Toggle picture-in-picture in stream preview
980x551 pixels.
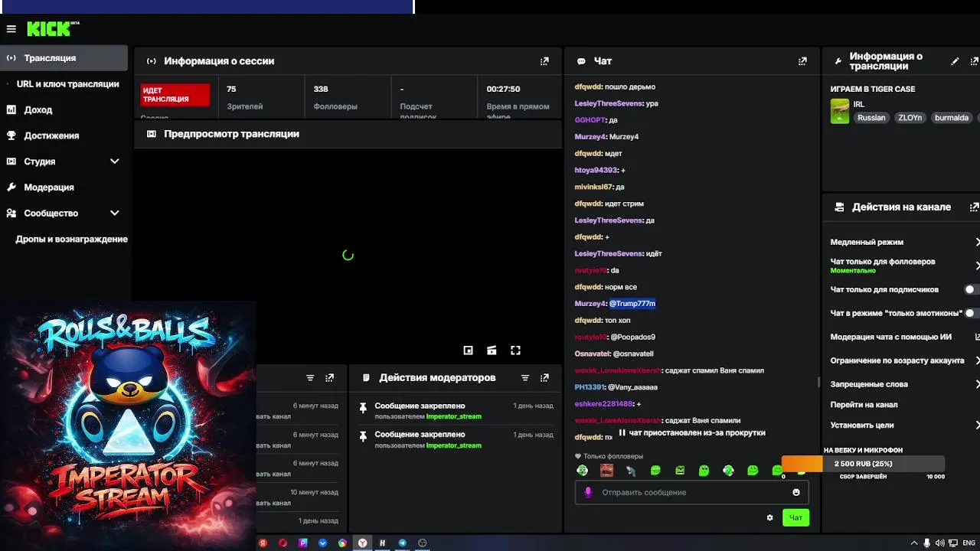[x=468, y=350]
